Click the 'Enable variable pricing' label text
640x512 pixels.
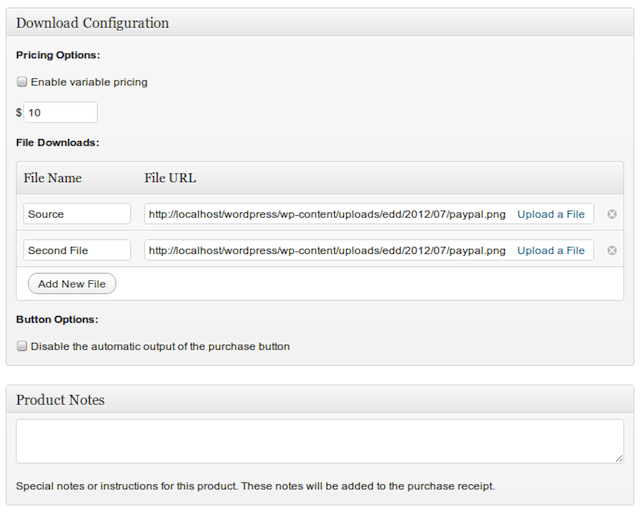(89, 82)
